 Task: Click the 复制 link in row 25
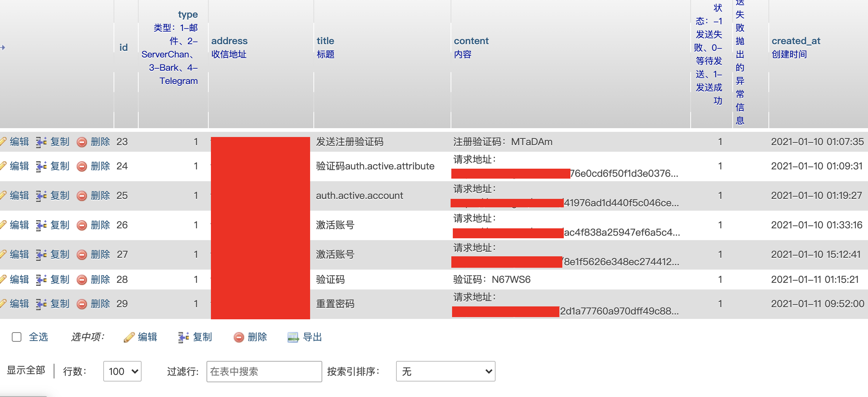pos(60,196)
